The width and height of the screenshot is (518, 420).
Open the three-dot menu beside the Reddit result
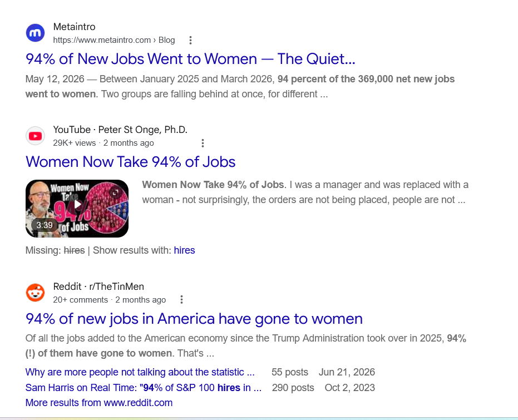coord(181,299)
